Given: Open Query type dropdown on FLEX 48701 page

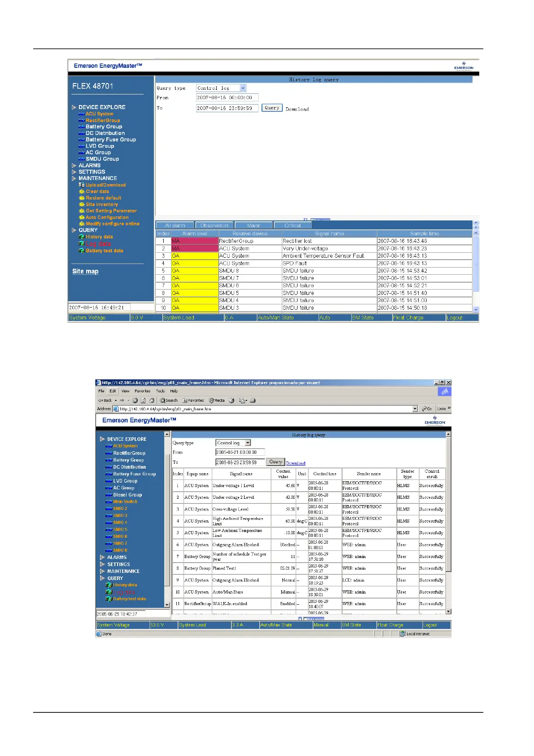Looking at the screenshot, I should 243,88.
